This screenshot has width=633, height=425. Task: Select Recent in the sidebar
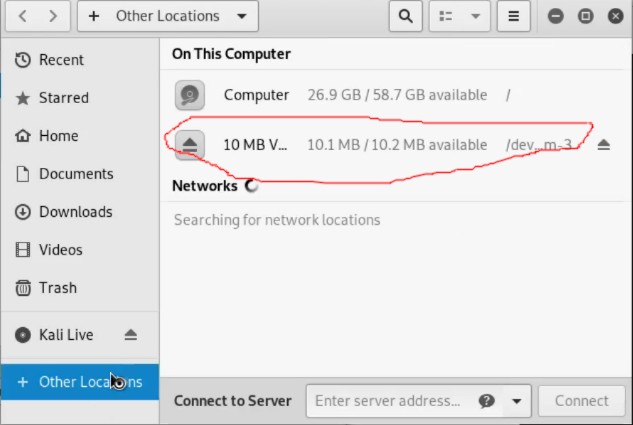coord(61,60)
